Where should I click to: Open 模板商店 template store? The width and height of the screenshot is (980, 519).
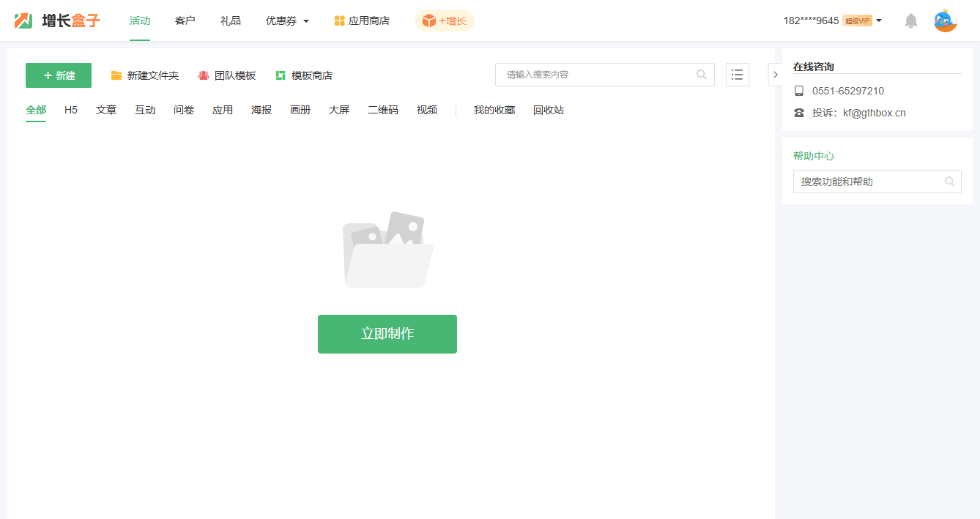click(x=304, y=75)
